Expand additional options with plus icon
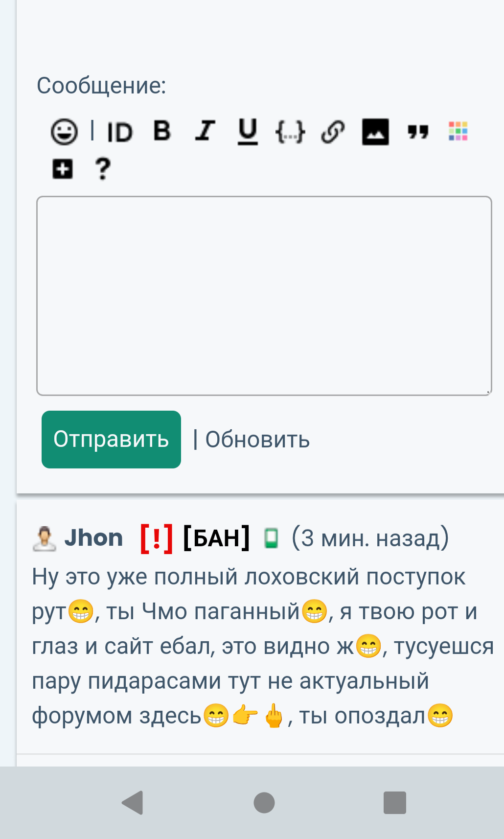Image resolution: width=504 pixels, height=839 pixels. (63, 169)
